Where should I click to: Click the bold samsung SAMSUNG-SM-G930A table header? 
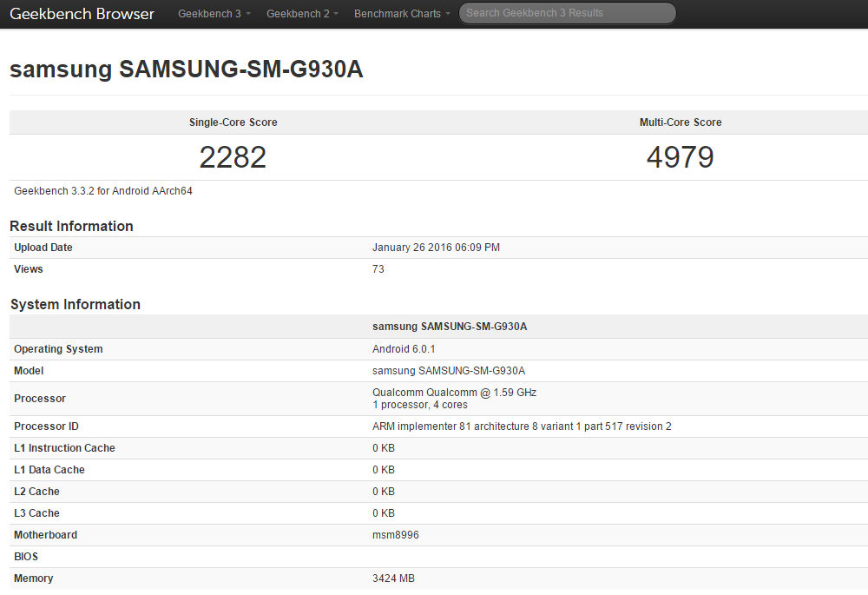click(450, 327)
